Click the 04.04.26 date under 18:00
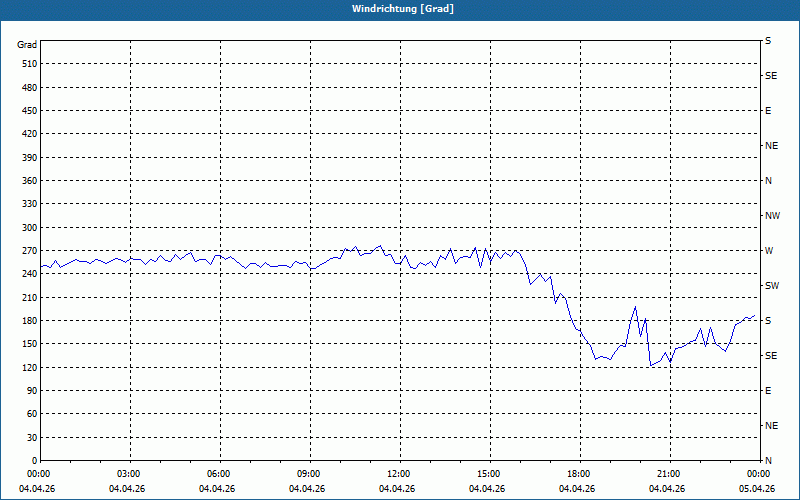This screenshot has height=500, width=800. pos(577,489)
